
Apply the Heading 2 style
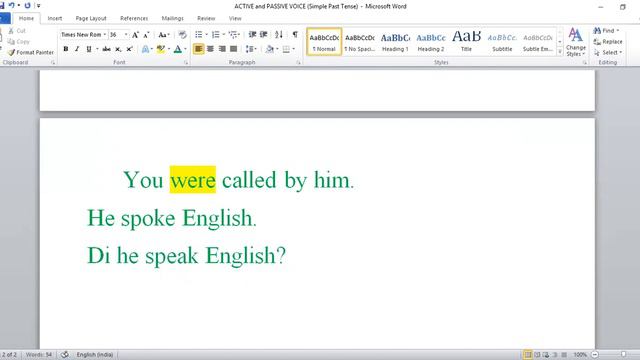431,42
